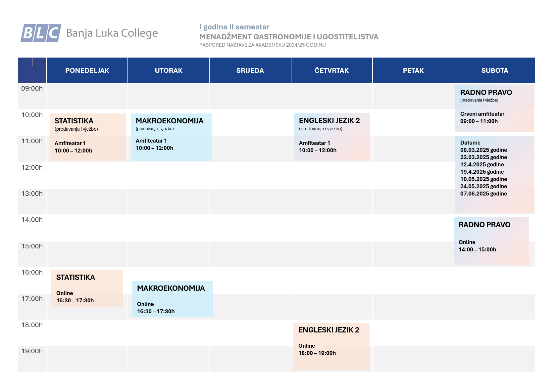This screenshot has width=555, height=392.
Task: Open the MAKROEKONOMIJA Amfiteatar 1 lecture block
Action: point(171,137)
